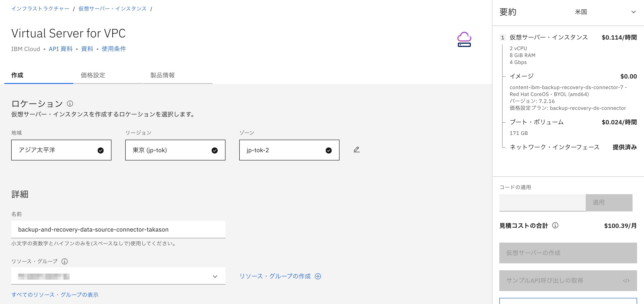Click the instance name input field
Screen dimensions: 644x304
[118, 229]
